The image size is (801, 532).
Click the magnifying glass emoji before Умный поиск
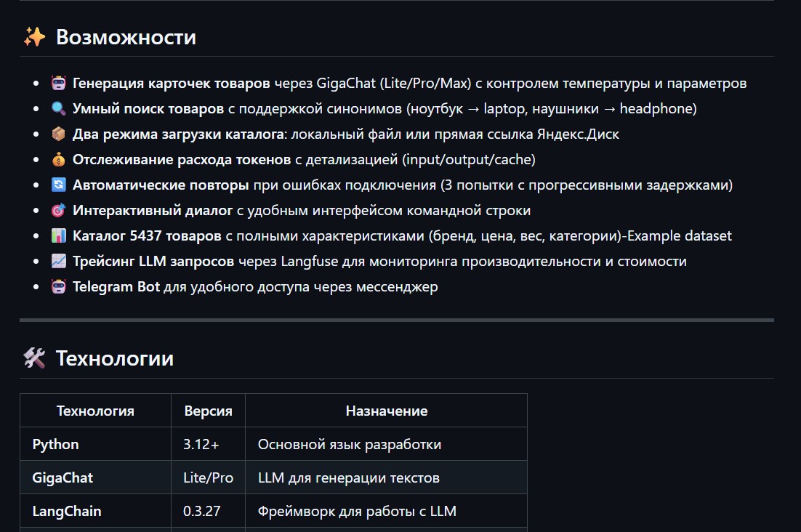tap(59, 109)
